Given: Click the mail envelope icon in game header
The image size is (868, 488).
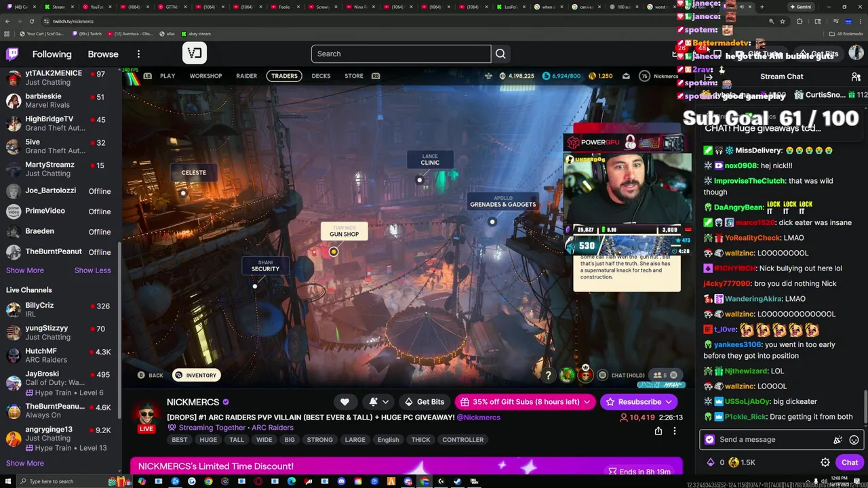Looking at the screenshot, I should [x=626, y=76].
